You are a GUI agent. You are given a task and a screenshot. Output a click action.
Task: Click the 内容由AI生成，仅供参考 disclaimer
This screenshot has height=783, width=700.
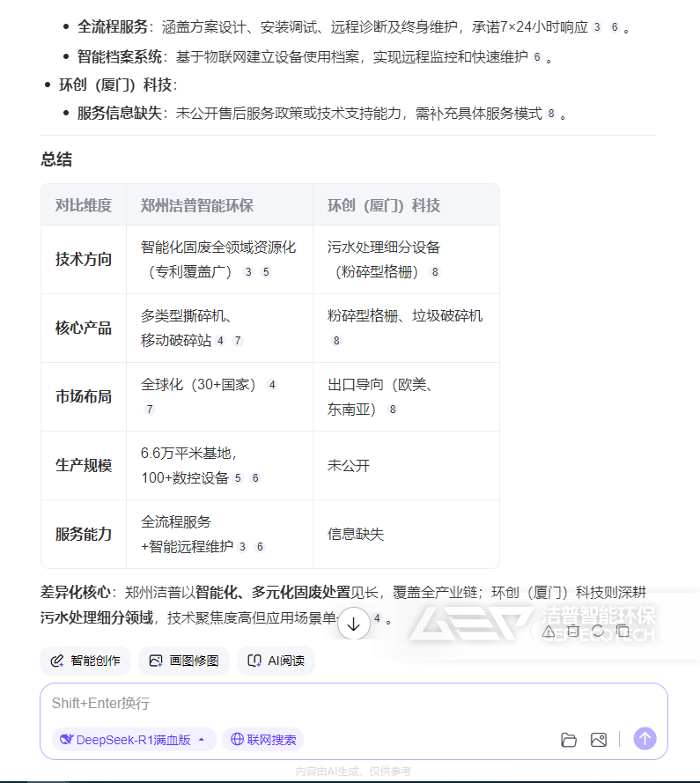click(x=353, y=772)
